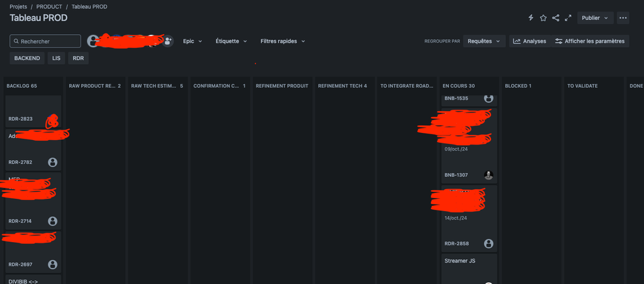Open the Requêtes group-by dropdown
The height and width of the screenshot is (284, 644).
point(484,41)
